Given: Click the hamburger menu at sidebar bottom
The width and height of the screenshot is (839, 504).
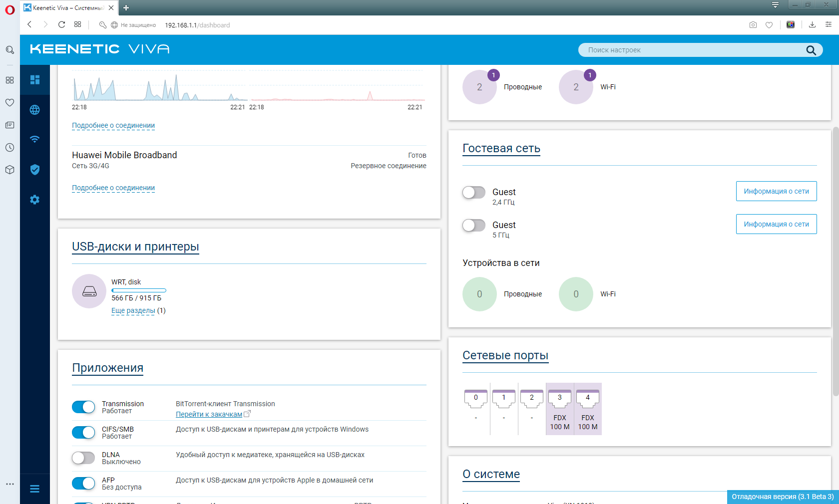Looking at the screenshot, I should (x=34, y=489).
